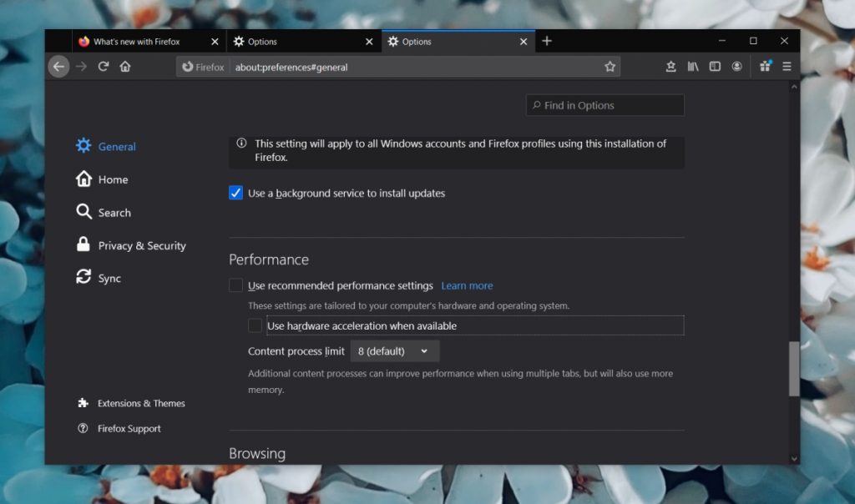Expand the Firefox application menu

786,66
